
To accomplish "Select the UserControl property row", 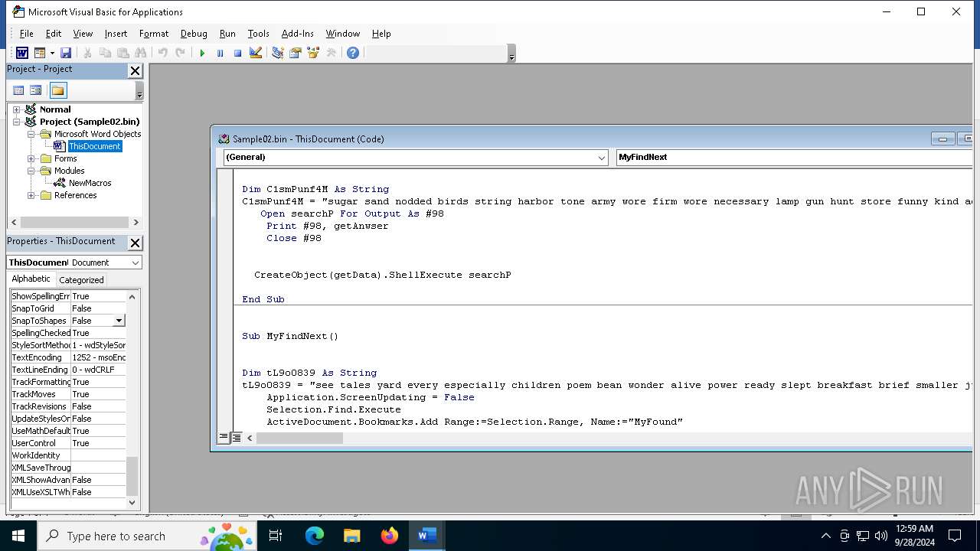I will click(x=68, y=443).
